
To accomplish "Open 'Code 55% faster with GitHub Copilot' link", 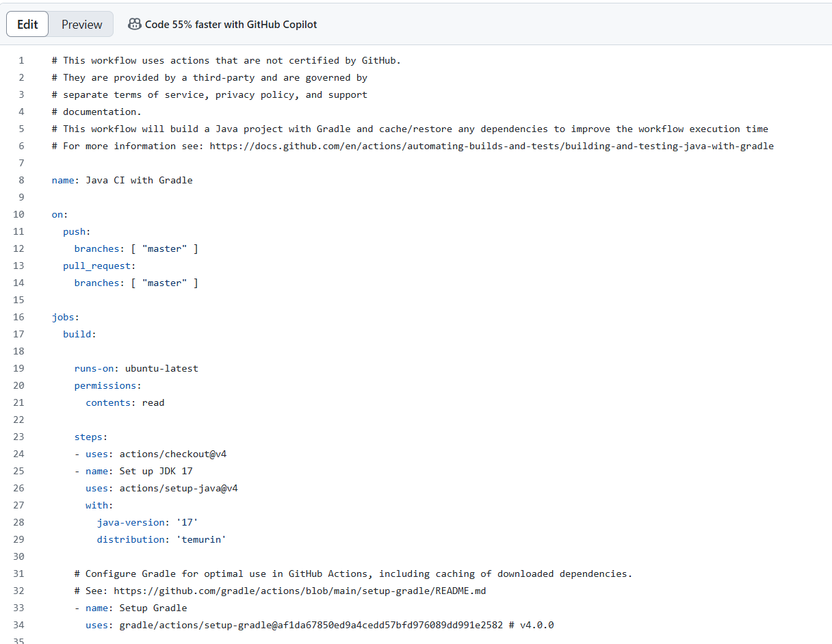I will point(231,25).
